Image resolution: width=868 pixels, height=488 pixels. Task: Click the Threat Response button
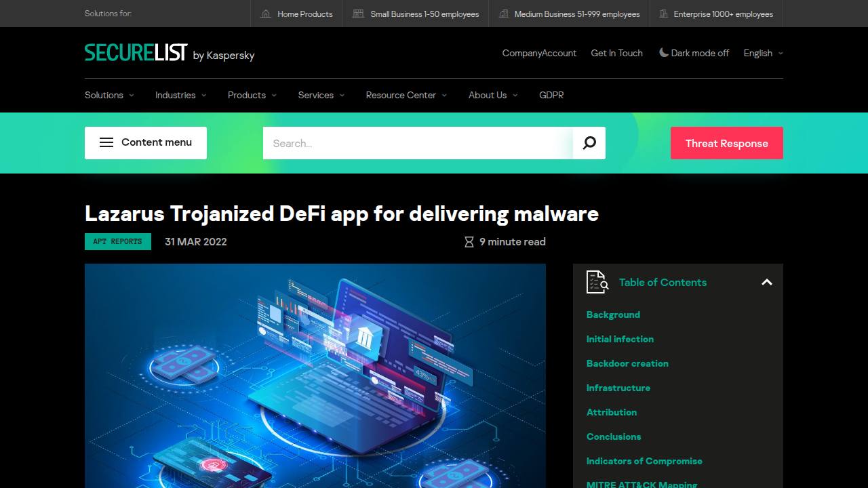(727, 143)
